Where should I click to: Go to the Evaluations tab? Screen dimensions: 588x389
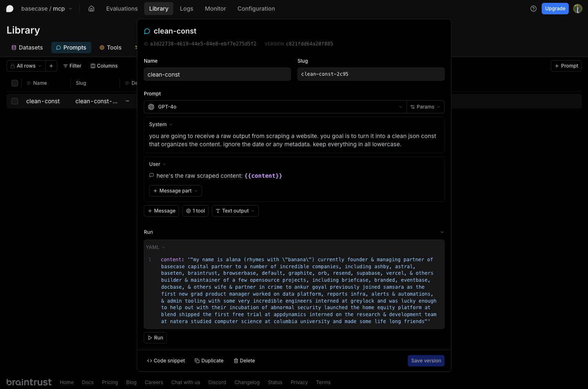click(x=122, y=9)
